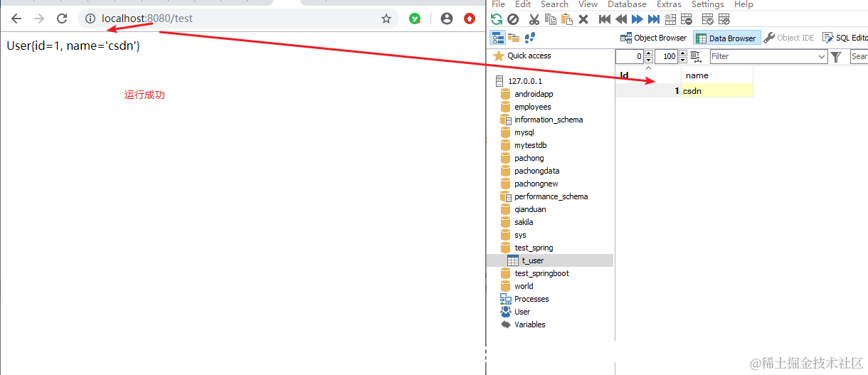Select the test_spring database
868x375 pixels.
tap(534, 248)
